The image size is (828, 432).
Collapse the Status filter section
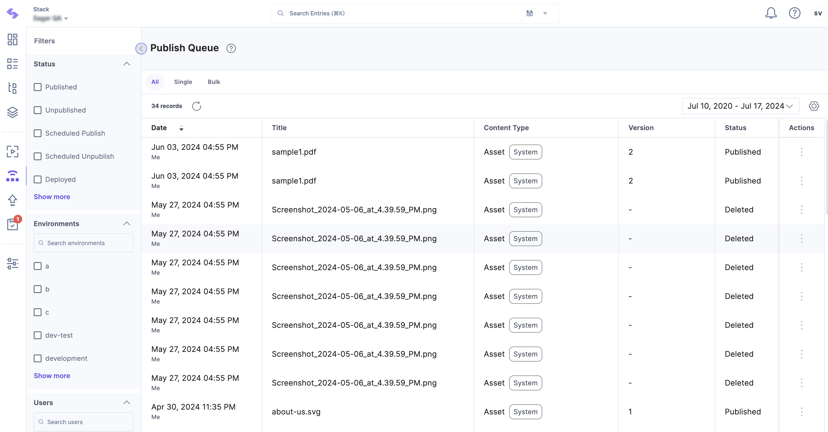(x=127, y=64)
